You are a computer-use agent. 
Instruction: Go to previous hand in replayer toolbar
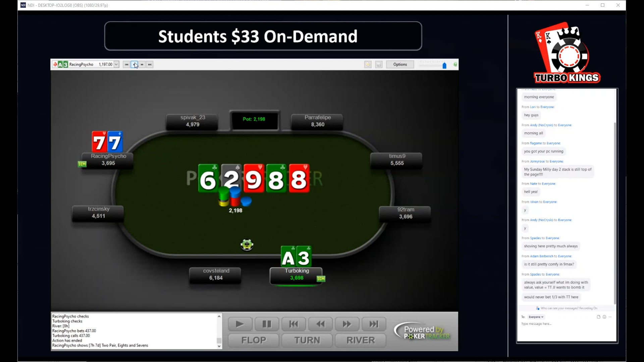coord(134,64)
